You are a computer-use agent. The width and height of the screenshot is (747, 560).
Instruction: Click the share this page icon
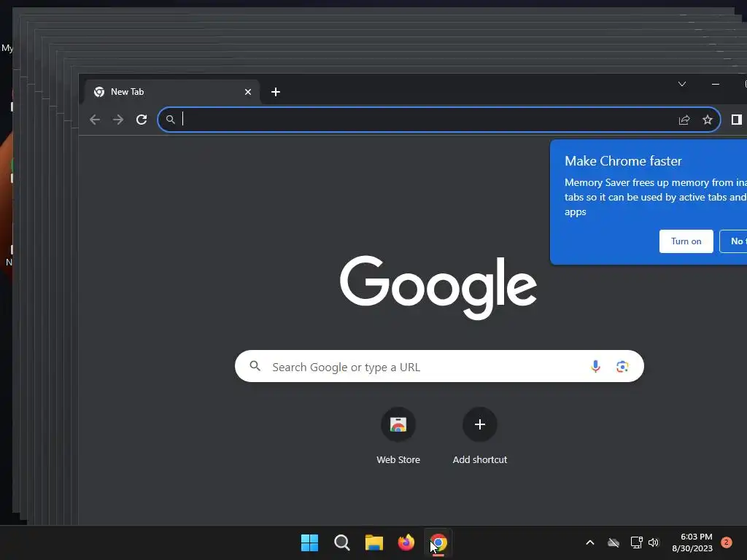(684, 120)
